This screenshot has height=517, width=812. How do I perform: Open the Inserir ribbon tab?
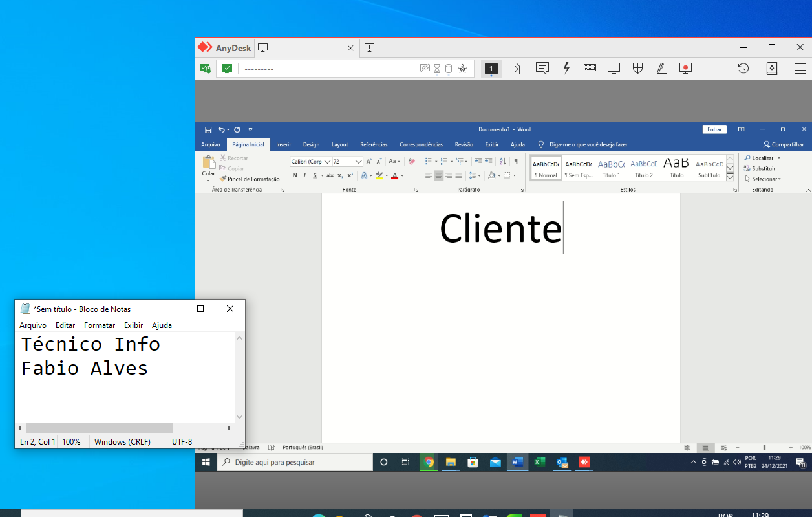click(x=283, y=144)
